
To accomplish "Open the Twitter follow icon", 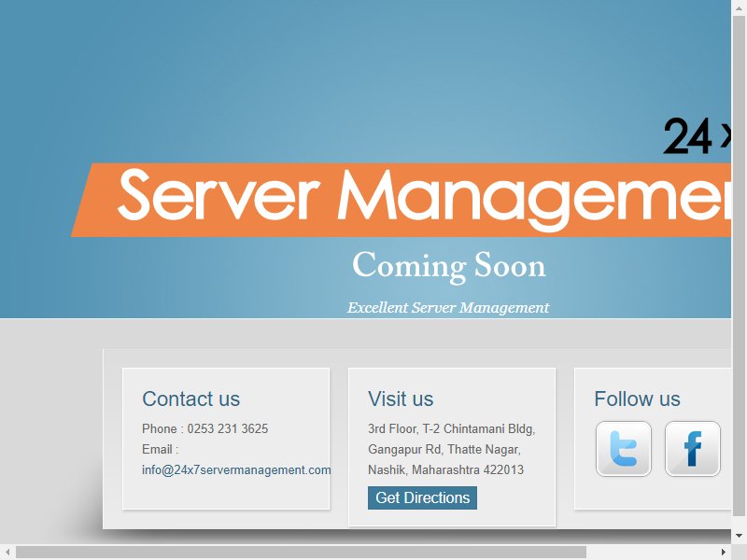I will point(623,449).
